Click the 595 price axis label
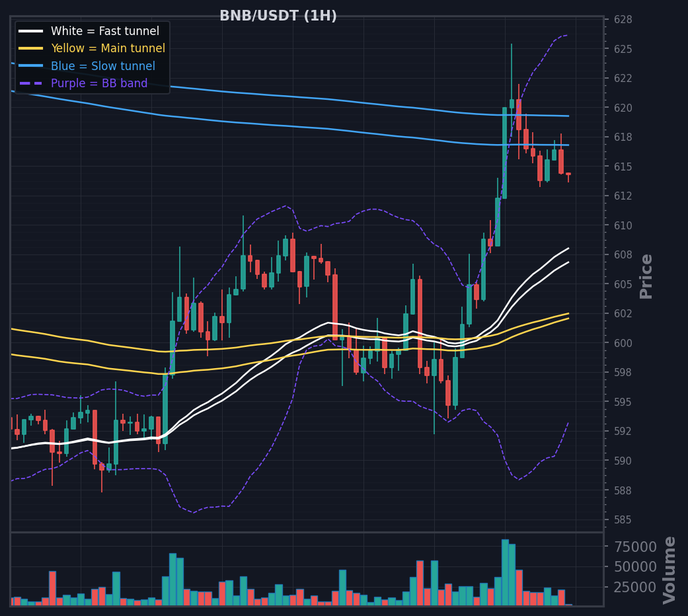This screenshot has height=616, width=688. point(623,402)
